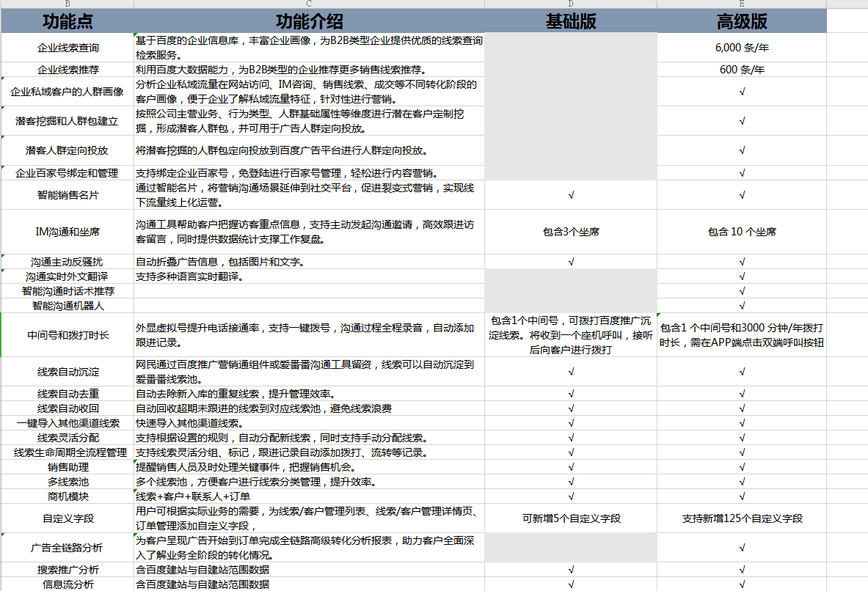Select the 线索自动去重 cell
Image resolution: width=868 pixels, height=591 pixels.
point(68,394)
